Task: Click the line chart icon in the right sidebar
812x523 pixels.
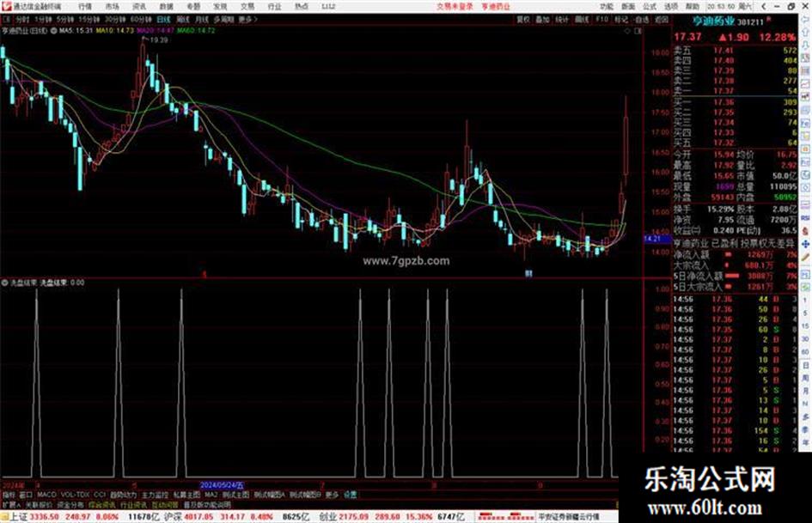Action: 805,84
